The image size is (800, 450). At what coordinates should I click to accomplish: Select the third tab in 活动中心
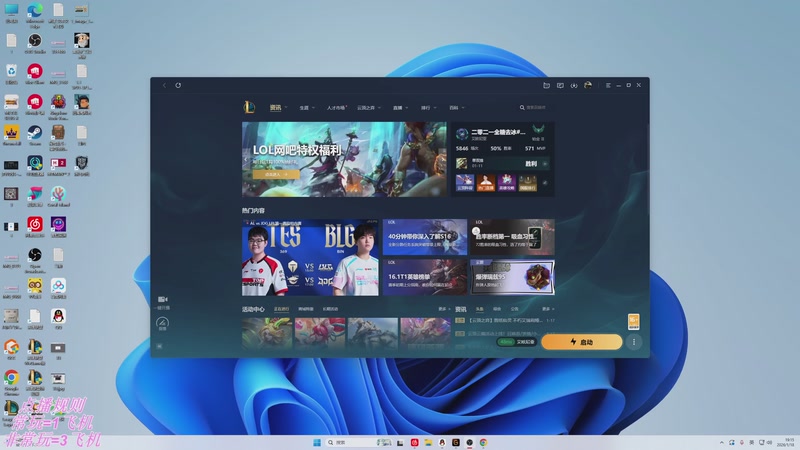pyautogui.click(x=330, y=309)
